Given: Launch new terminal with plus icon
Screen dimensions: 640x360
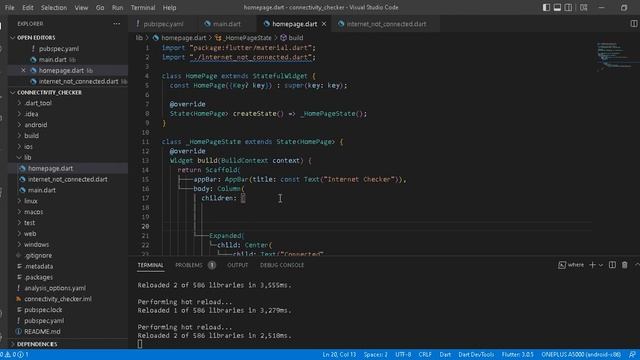Looking at the screenshot, I should click(592, 265).
